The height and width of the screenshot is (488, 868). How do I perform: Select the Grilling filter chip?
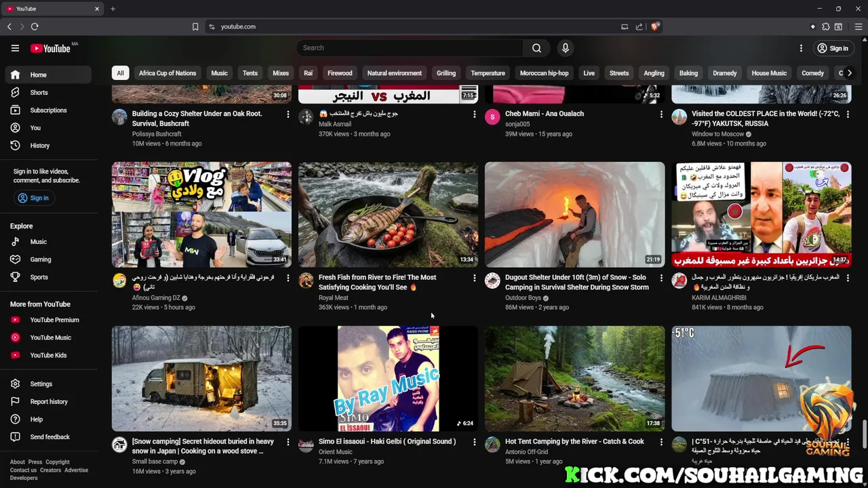point(446,73)
